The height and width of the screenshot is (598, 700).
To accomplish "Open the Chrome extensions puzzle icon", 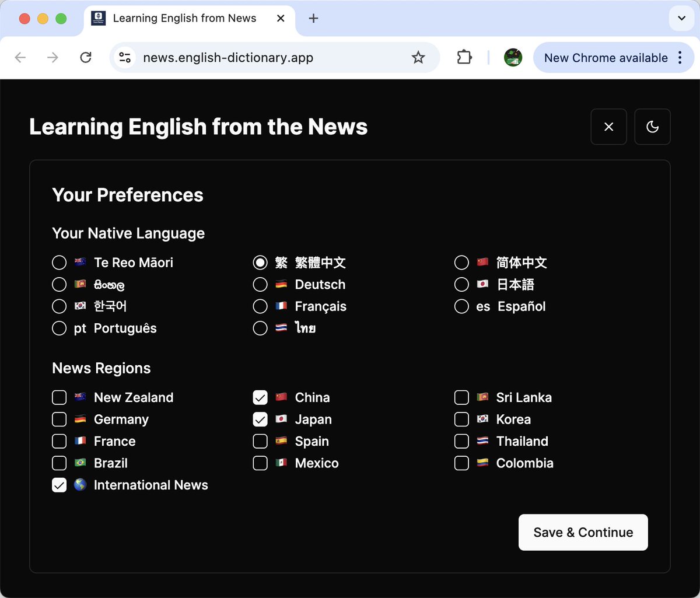I will coord(464,57).
